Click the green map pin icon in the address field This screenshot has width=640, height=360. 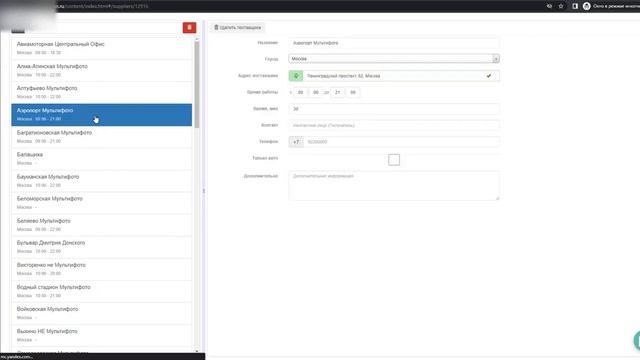(x=296, y=76)
